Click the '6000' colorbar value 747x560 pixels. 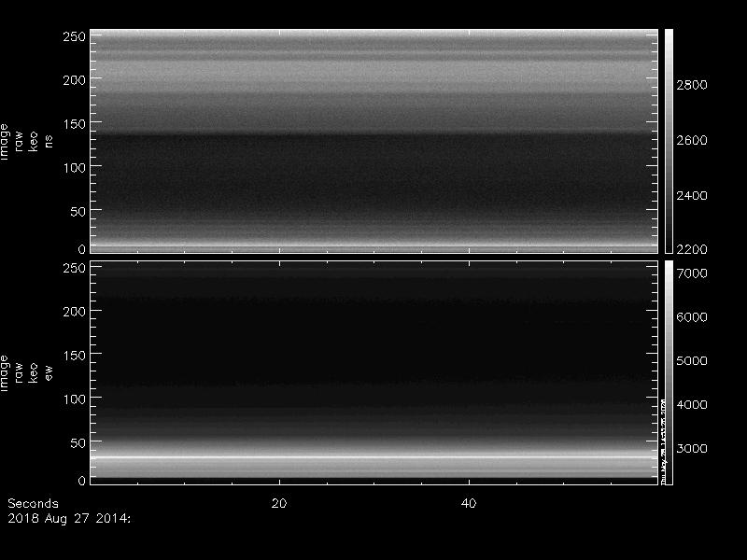[692, 317]
